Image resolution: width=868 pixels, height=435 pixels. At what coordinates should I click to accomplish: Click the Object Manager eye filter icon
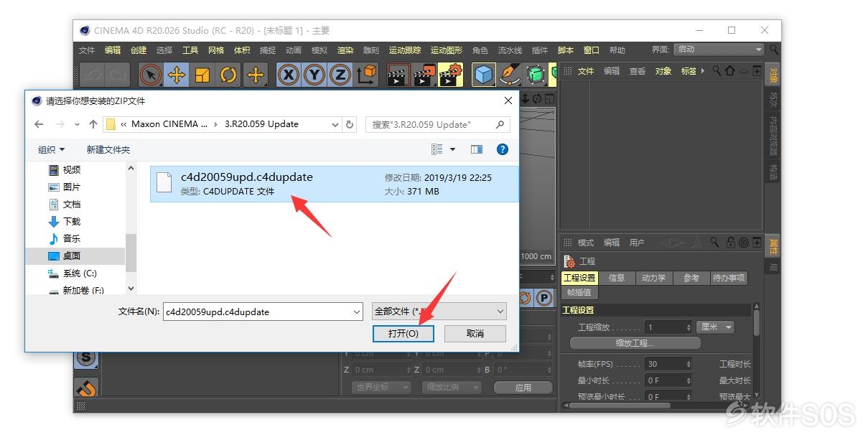click(744, 71)
